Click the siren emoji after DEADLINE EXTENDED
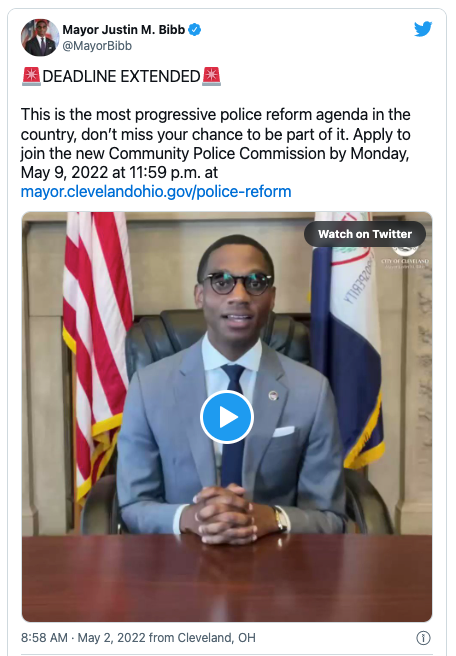This screenshot has width=456, height=656. coord(211,76)
